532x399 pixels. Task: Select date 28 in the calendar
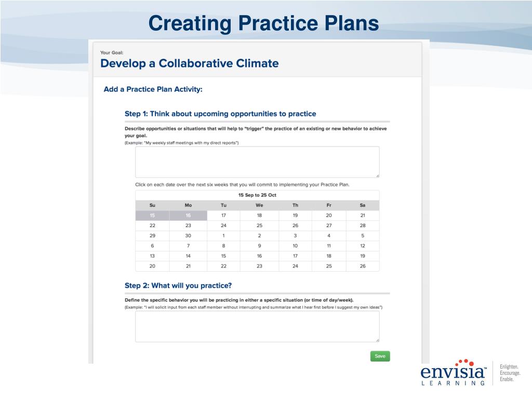pos(363,225)
